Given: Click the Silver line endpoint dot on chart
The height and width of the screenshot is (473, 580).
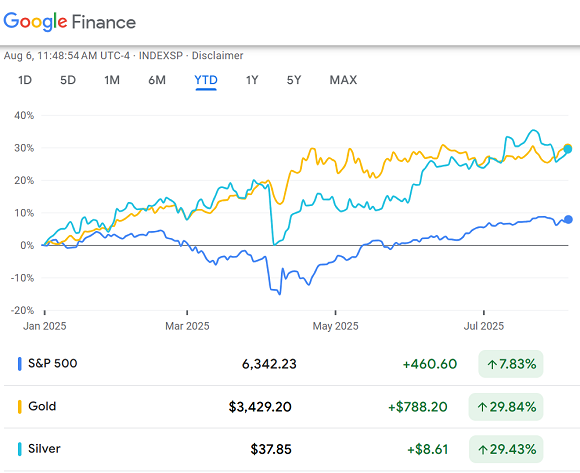Looking at the screenshot, I should point(567,149).
